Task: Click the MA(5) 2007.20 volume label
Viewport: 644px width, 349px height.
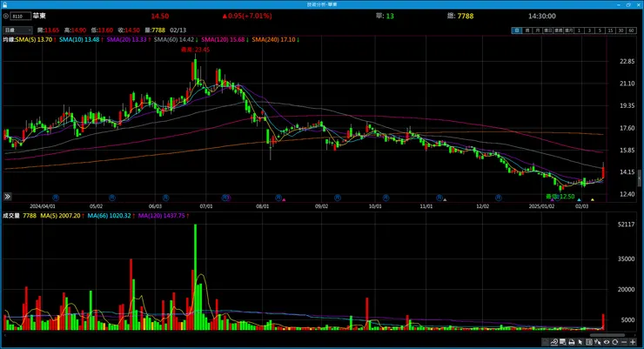Action: tap(60, 216)
